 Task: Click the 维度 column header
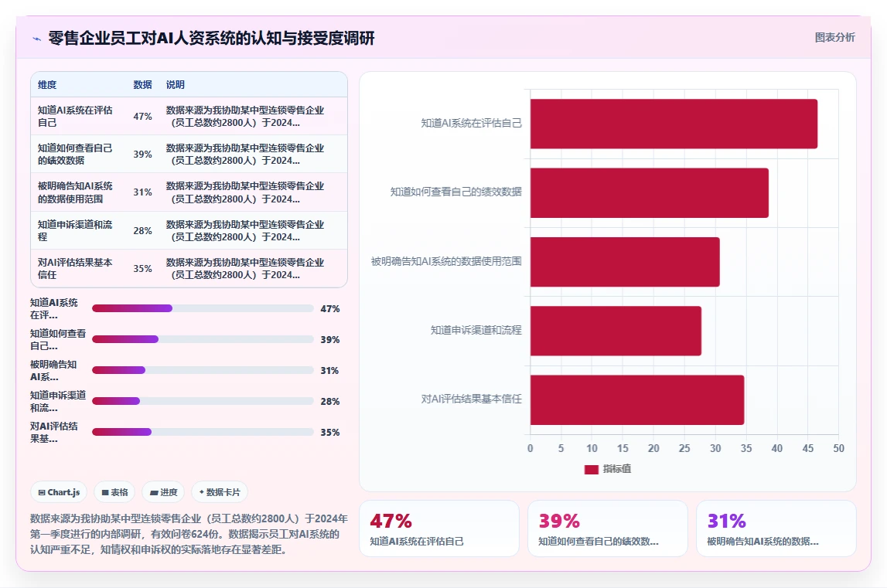point(47,85)
